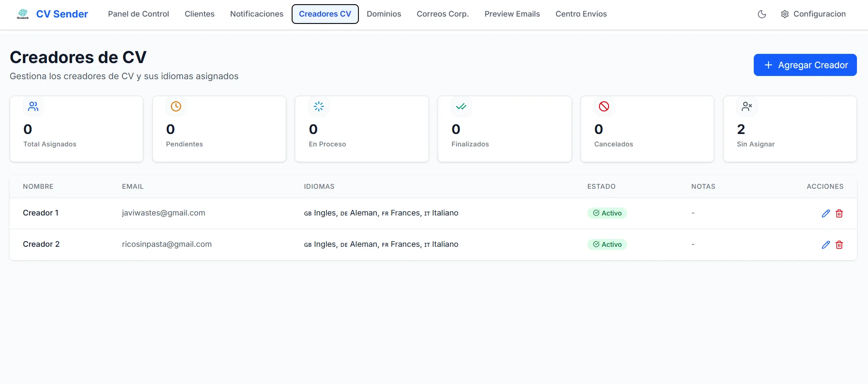868x384 pixels.
Task: Click email ricosinpasta@gmail.com
Action: click(x=167, y=244)
